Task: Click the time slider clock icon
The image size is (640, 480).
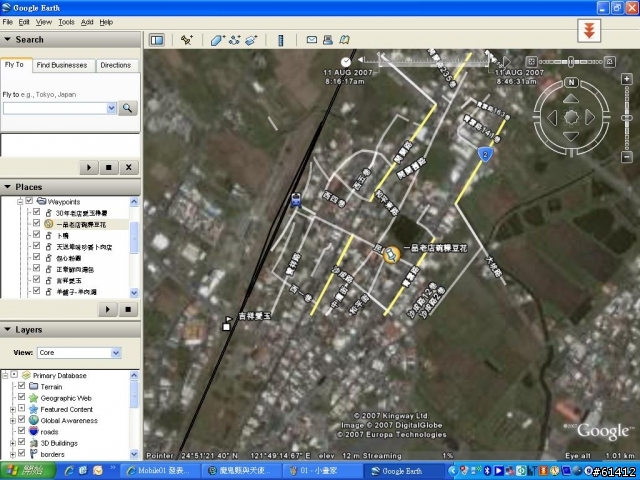Action: click(x=346, y=62)
